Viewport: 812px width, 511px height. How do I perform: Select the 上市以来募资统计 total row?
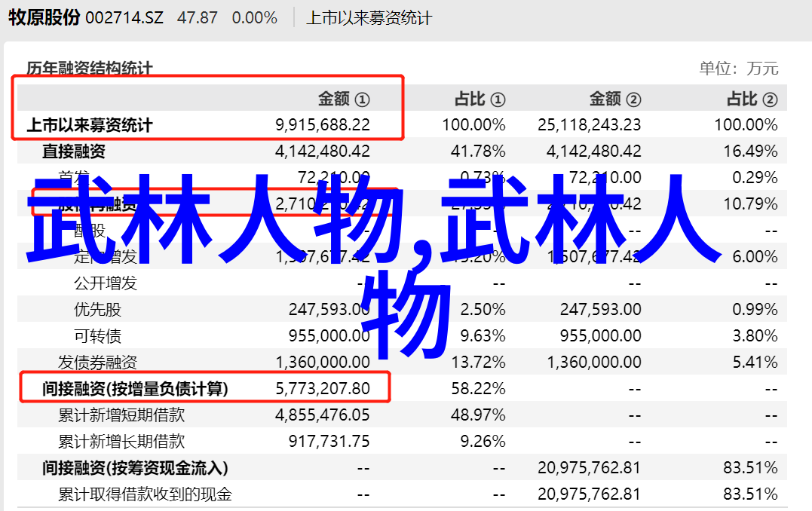click(x=90, y=125)
